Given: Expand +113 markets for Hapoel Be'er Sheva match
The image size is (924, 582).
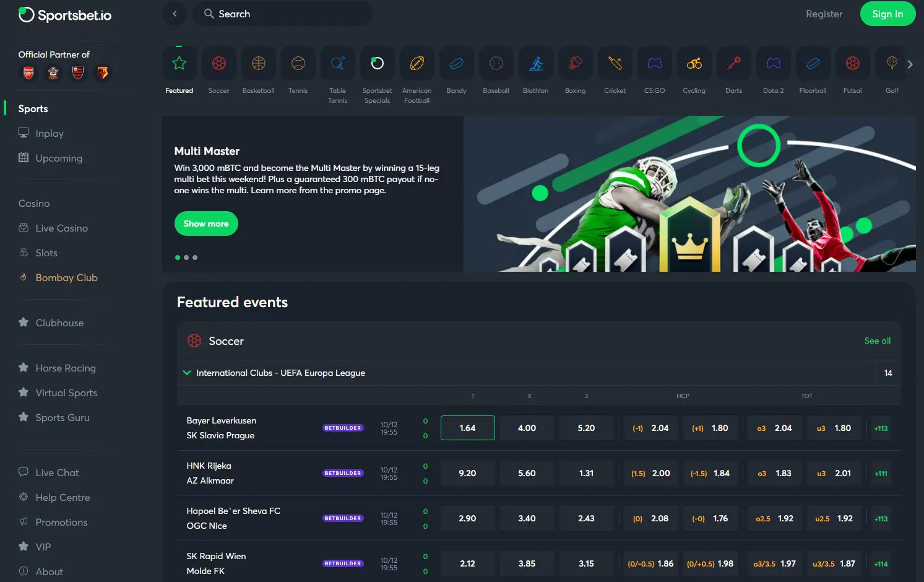Looking at the screenshot, I should coord(881,518).
